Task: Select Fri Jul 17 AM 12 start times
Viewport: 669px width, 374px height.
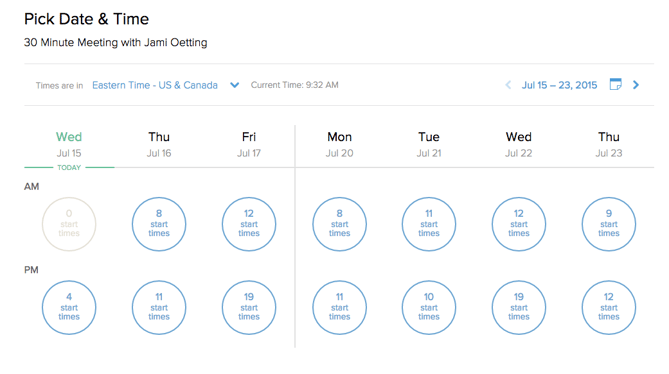Action: pyautogui.click(x=249, y=224)
